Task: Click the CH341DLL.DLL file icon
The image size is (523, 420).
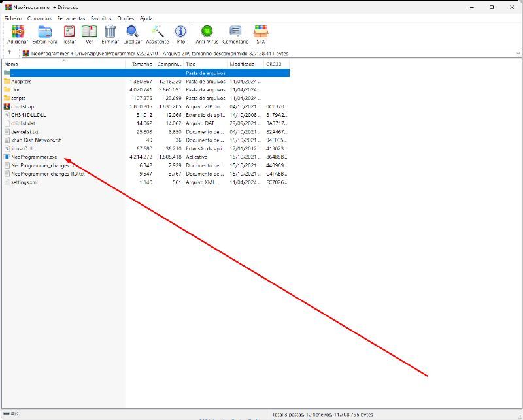Action: (7, 115)
